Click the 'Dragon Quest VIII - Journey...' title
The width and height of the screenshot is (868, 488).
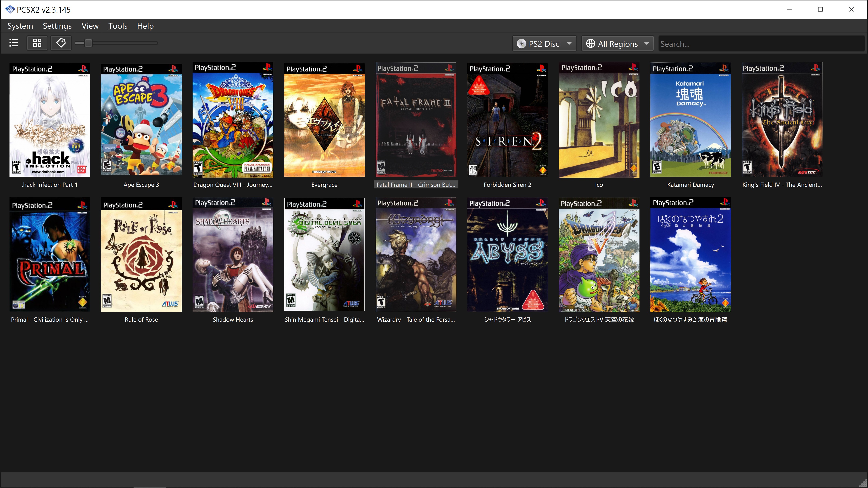point(233,185)
